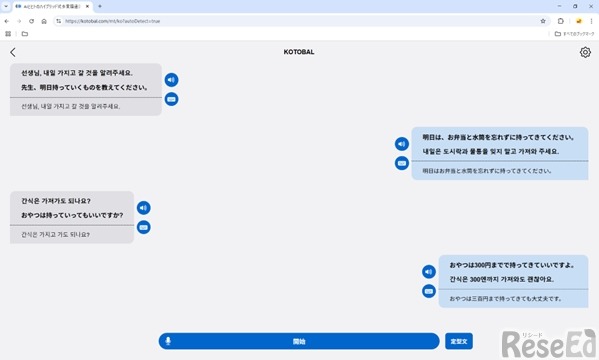Bookmark this page with star icon

pos(543,21)
